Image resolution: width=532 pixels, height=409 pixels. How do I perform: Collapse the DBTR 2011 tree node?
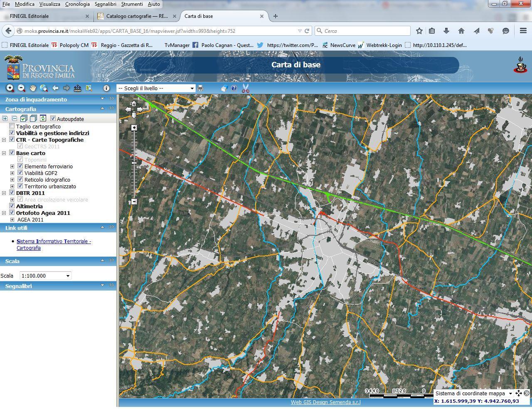(4, 193)
